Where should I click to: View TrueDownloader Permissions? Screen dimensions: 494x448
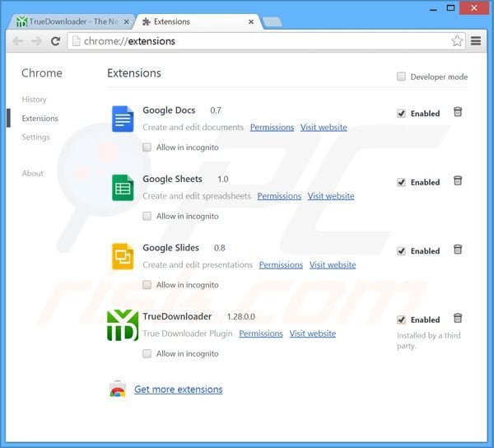[x=261, y=334]
